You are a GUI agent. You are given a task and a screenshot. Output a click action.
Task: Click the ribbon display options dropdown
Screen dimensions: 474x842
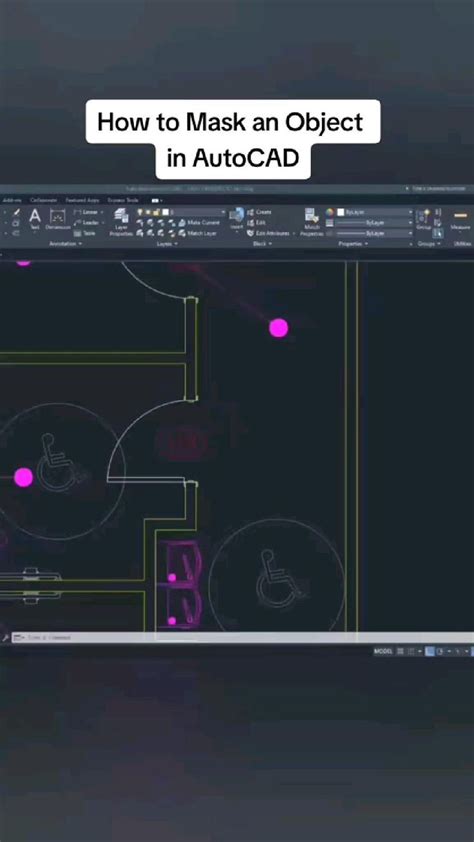(x=157, y=200)
